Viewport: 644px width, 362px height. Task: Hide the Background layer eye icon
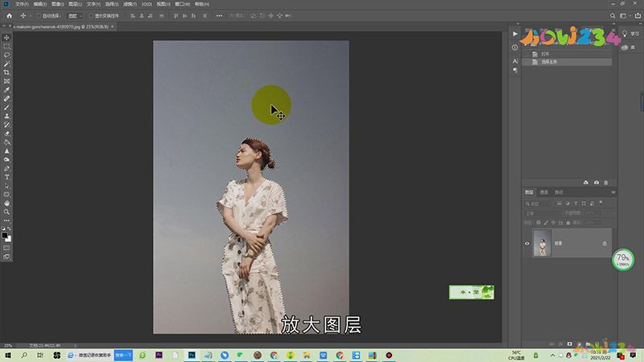pyautogui.click(x=527, y=244)
